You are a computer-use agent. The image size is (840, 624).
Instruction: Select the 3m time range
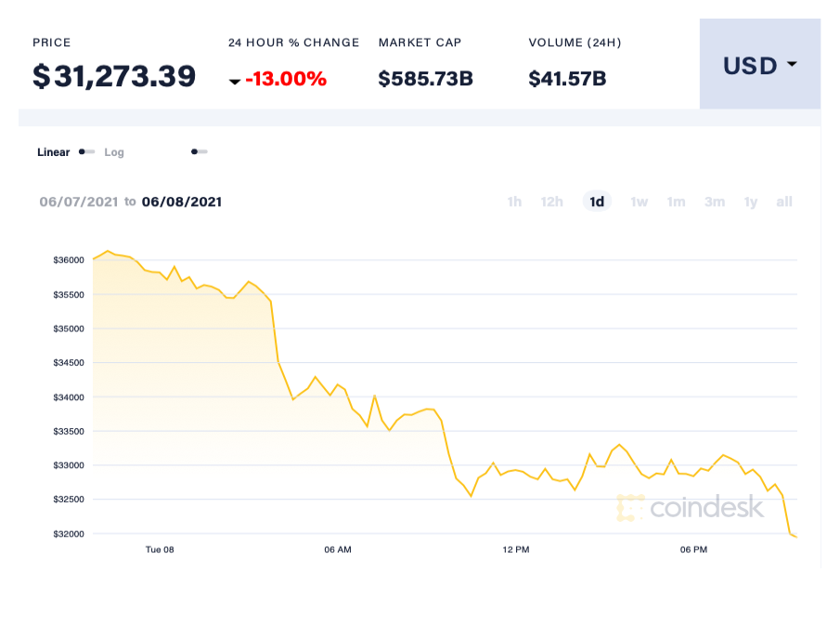[x=714, y=201]
